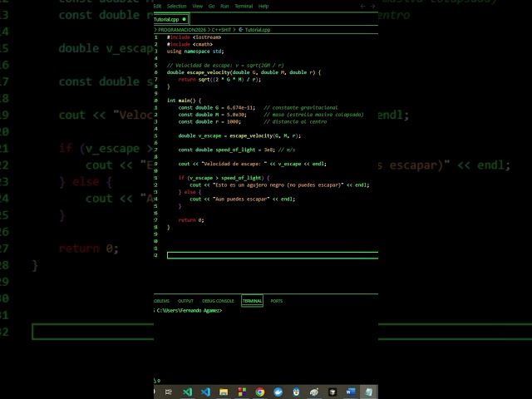Viewport: 532px width, 399px height.
Task: Switch to the OUTPUT panel tab
Action: click(x=185, y=301)
